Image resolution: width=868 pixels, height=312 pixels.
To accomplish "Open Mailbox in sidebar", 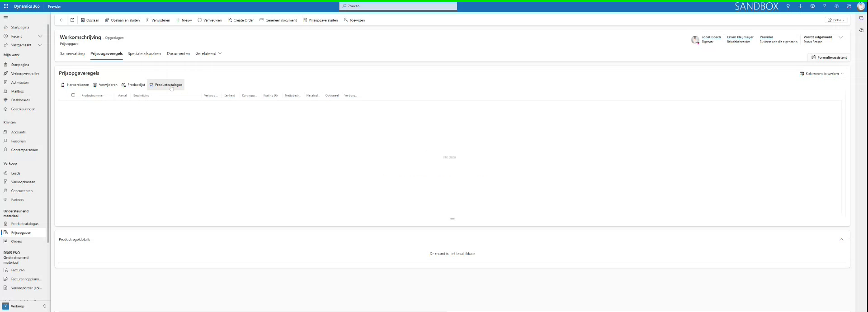I will click(17, 91).
